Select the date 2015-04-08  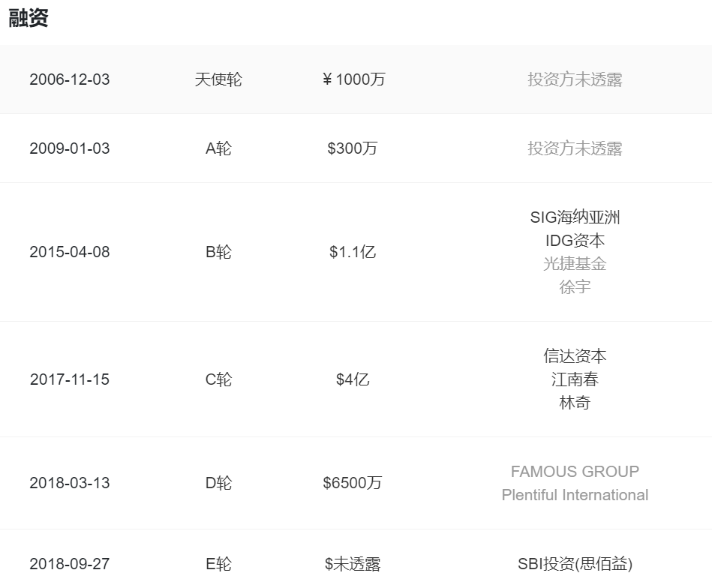click(x=70, y=252)
